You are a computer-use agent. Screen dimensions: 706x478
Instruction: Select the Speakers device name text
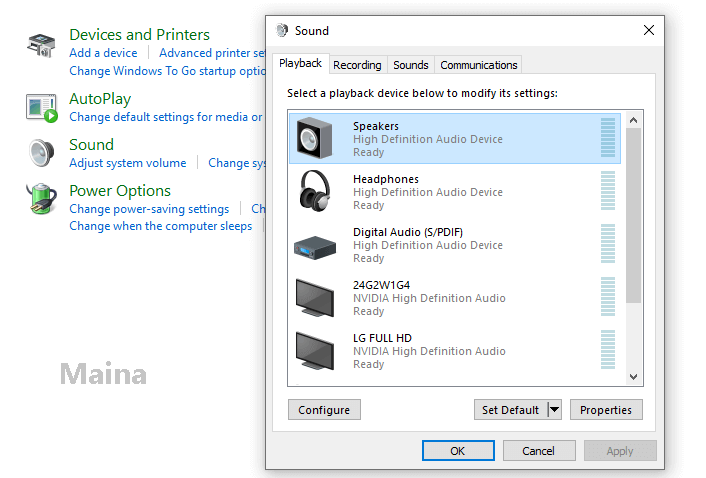pos(376,126)
